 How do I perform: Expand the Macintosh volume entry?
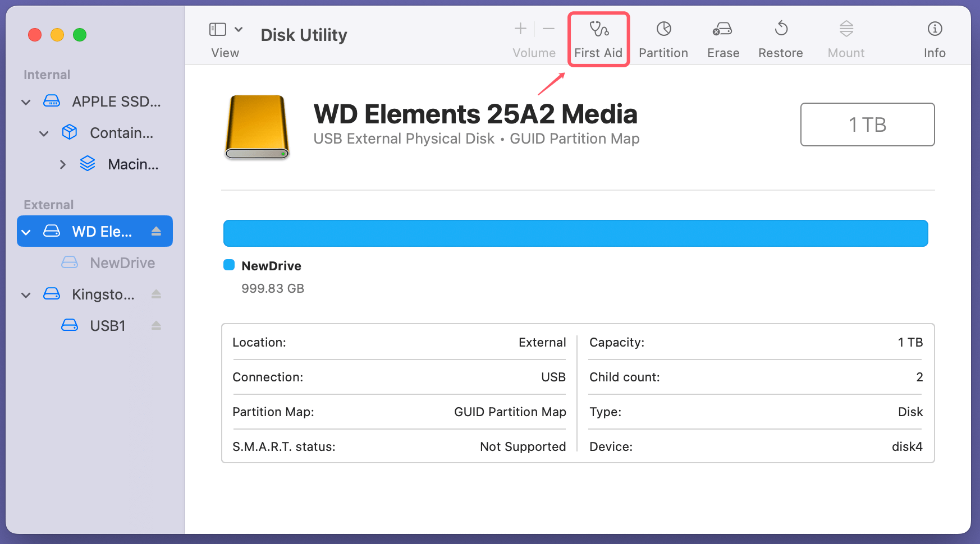click(62, 164)
